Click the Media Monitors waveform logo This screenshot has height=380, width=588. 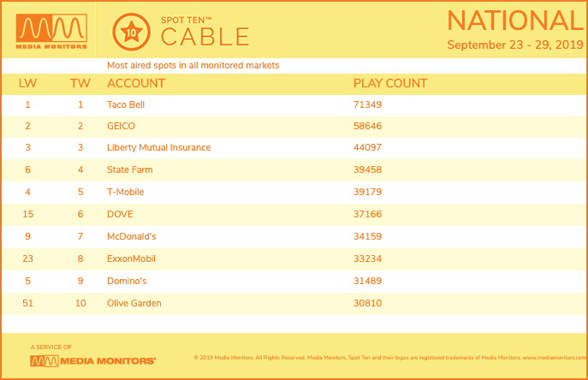click(51, 32)
